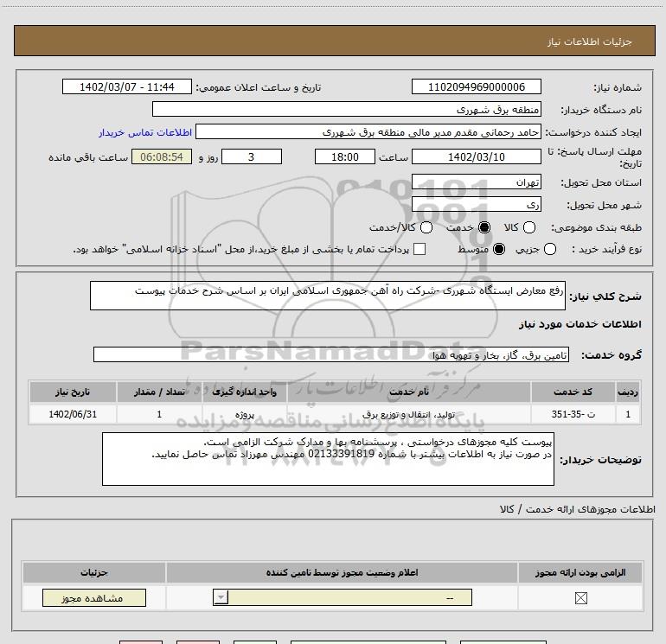The width and height of the screenshot is (666, 644).
Task: Click the توضیحات خریدار text area
Action: pyautogui.click(x=328, y=459)
